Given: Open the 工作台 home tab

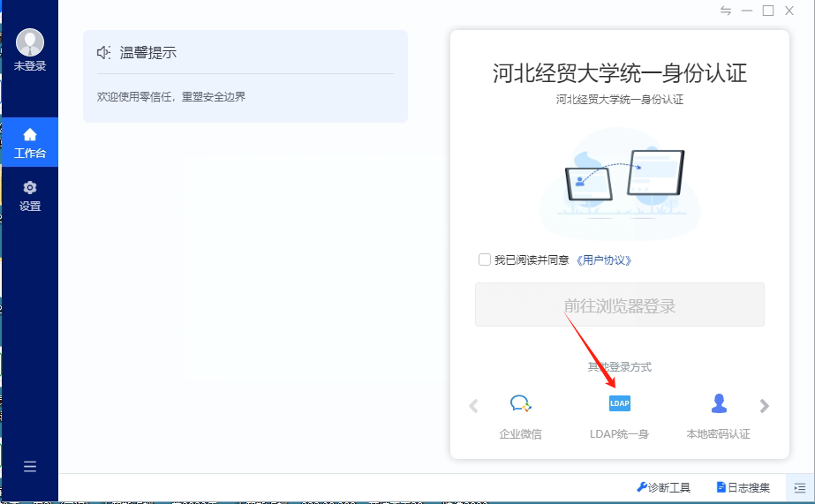Looking at the screenshot, I should coord(30,142).
